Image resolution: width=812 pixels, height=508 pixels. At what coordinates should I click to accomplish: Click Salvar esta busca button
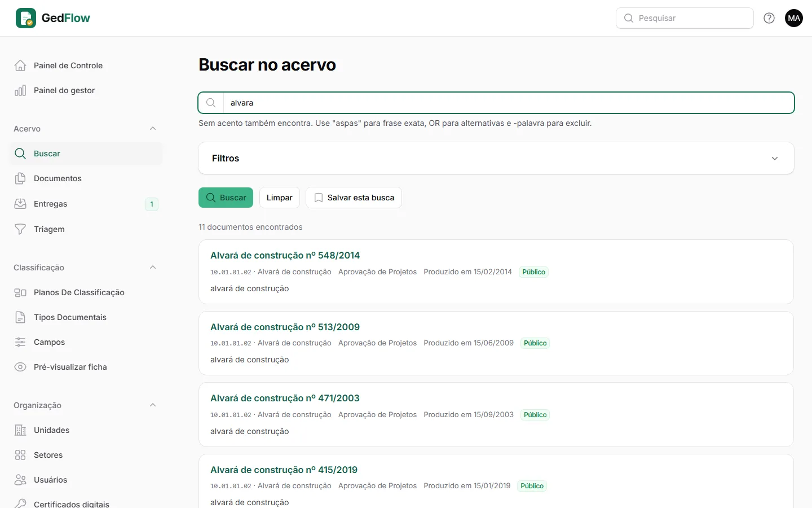pyautogui.click(x=354, y=198)
